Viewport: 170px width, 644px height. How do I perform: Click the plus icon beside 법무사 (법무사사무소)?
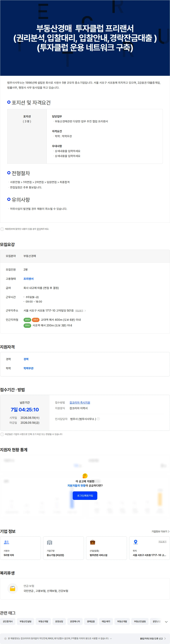(98, 419)
